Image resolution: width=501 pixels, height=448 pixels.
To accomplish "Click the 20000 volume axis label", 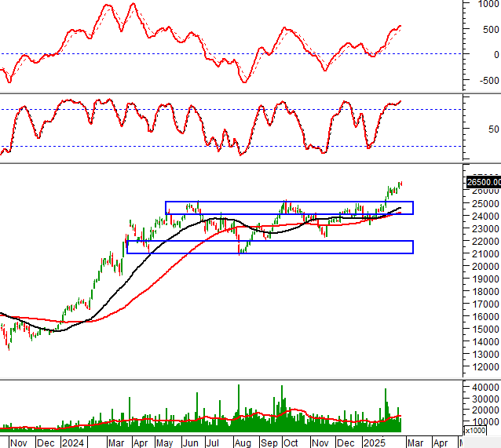I will point(485,410).
